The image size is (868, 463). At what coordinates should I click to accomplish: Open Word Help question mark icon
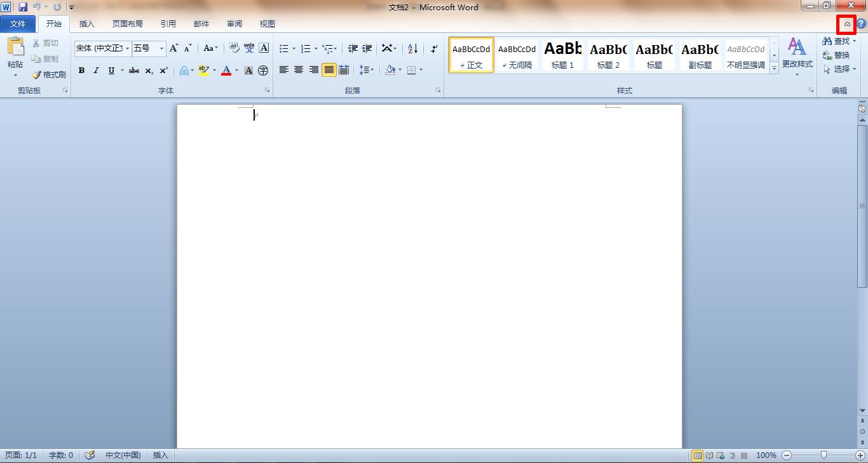click(861, 24)
